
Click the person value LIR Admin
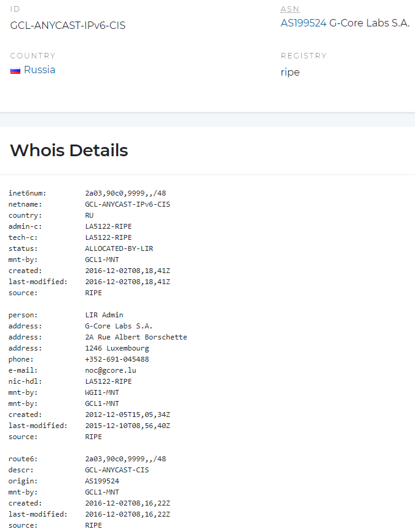click(x=104, y=315)
